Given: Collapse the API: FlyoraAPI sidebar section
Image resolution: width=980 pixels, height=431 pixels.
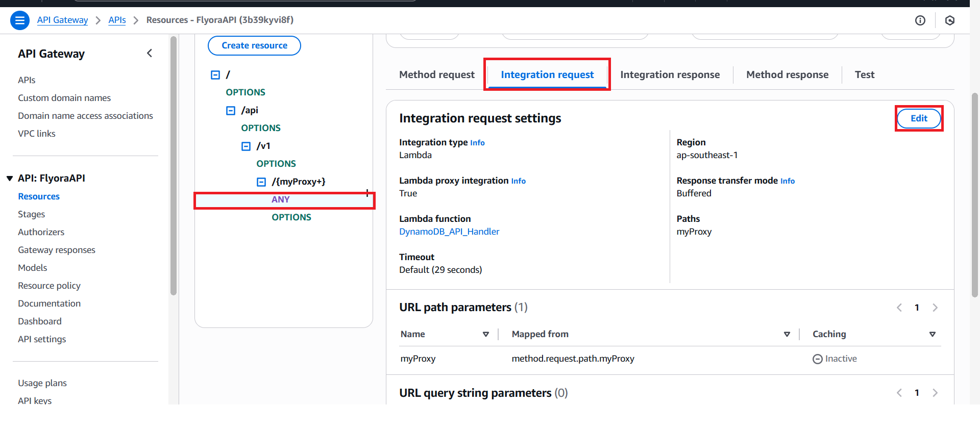Looking at the screenshot, I should point(10,179).
